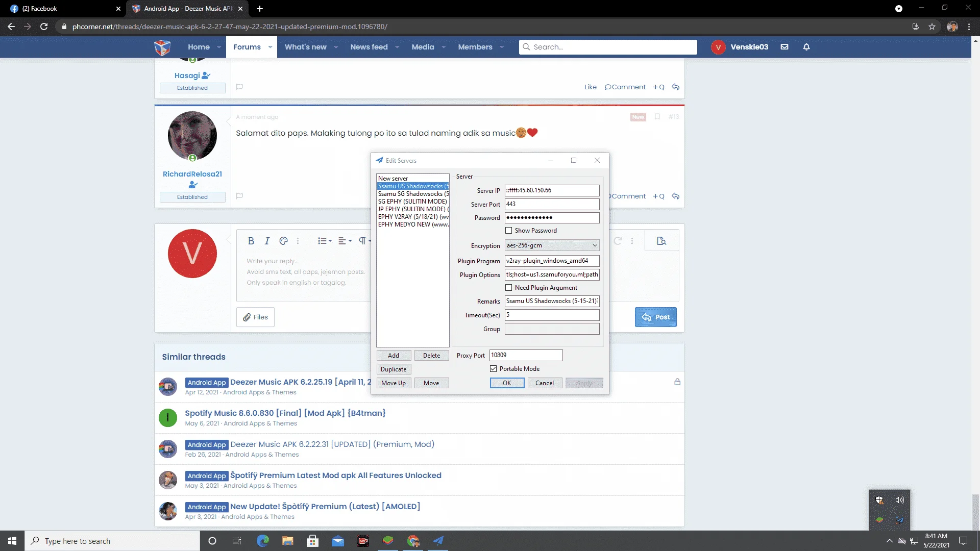Expand the Home menu dropdown arrow
This screenshot has width=980, height=551.
[x=219, y=47]
